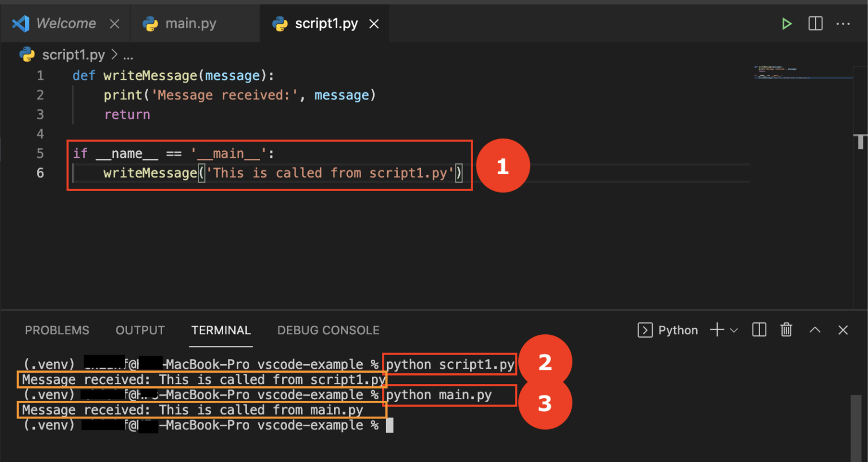
Task: Open the terminal profile dropdown chevron
Action: (x=734, y=330)
